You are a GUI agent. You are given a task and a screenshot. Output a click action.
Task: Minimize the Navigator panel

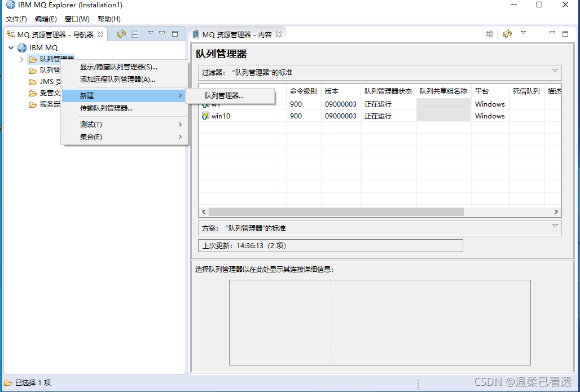[x=162, y=33]
